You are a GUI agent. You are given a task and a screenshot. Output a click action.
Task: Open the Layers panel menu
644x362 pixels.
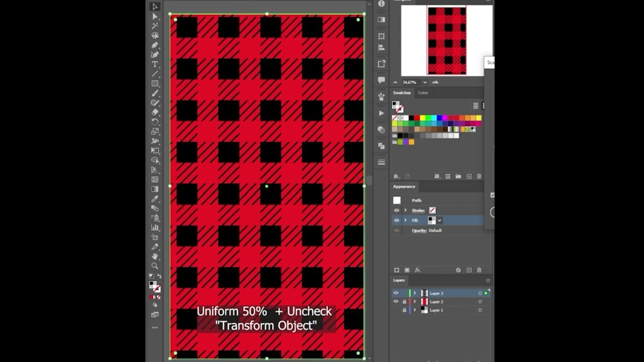488,280
